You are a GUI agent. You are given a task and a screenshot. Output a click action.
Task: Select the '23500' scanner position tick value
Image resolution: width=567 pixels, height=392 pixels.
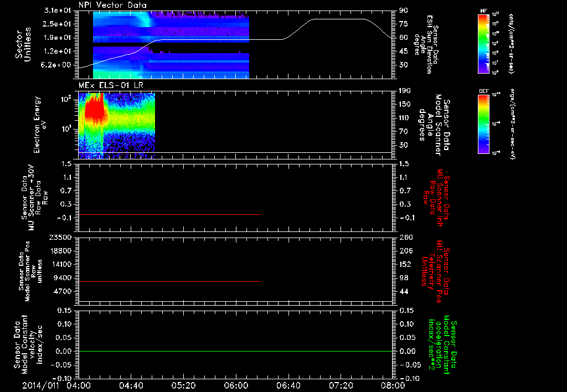(61, 237)
